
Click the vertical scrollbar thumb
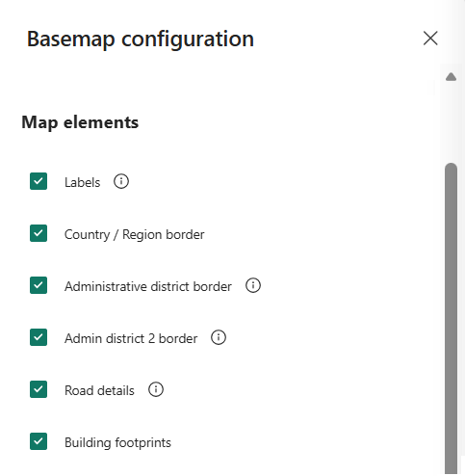[x=451, y=318]
